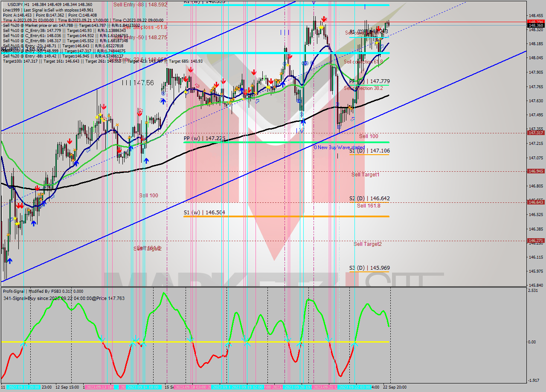Select the 'S2 (D) | 146.642' support label

369,198
